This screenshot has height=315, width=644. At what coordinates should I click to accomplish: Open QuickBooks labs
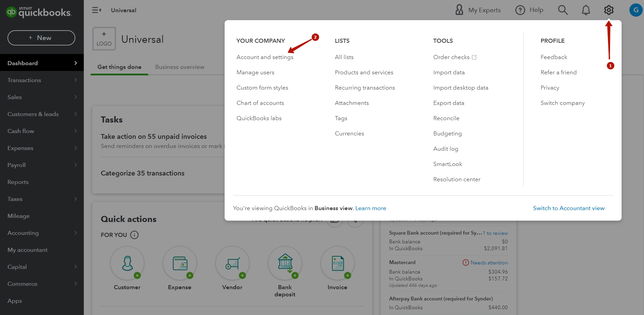259,118
